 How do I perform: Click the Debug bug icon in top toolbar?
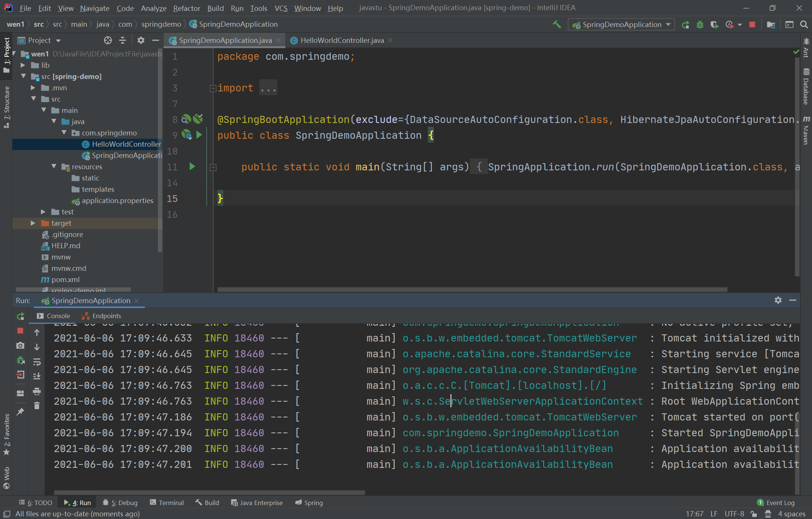point(700,24)
